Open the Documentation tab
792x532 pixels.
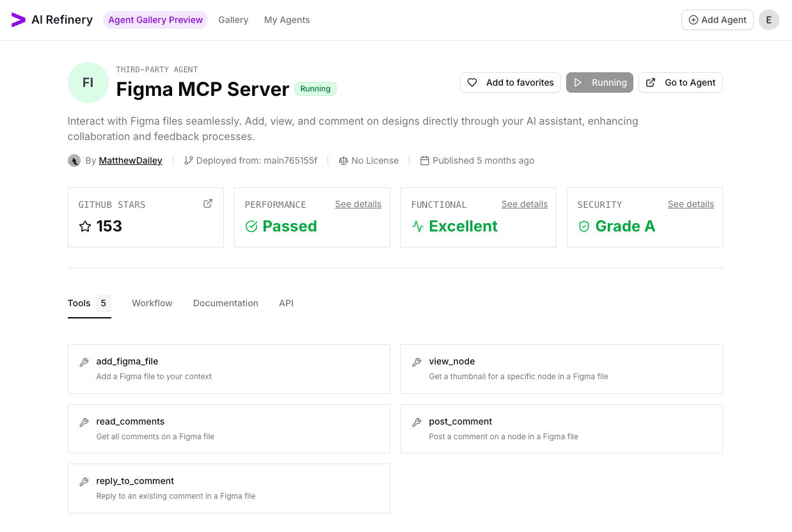pos(225,303)
